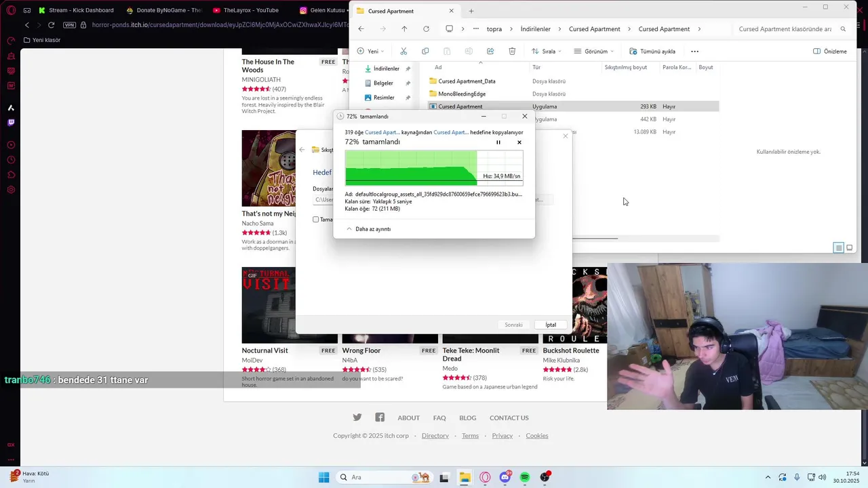The width and height of the screenshot is (868, 488).
Task: Open the Görünüm view dropdown
Action: click(593, 52)
